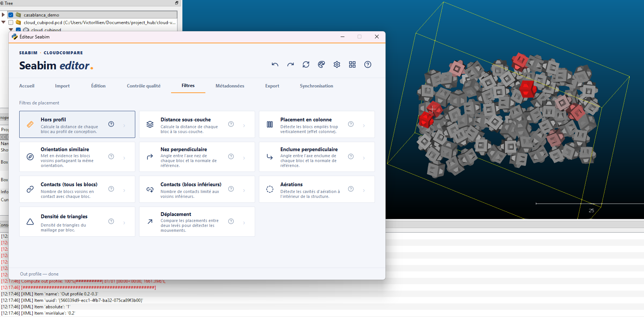Switch to the Import tab
This screenshot has height=317, width=644.
[x=62, y=86]
